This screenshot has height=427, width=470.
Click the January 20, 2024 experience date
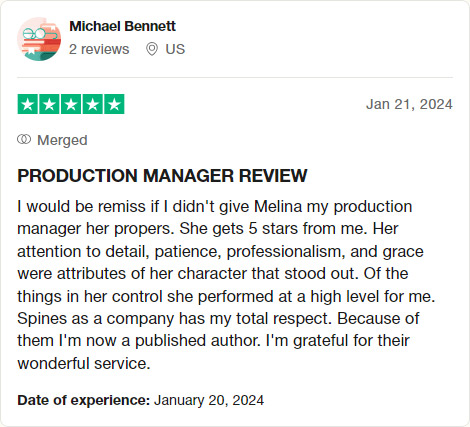coord(209,400)
